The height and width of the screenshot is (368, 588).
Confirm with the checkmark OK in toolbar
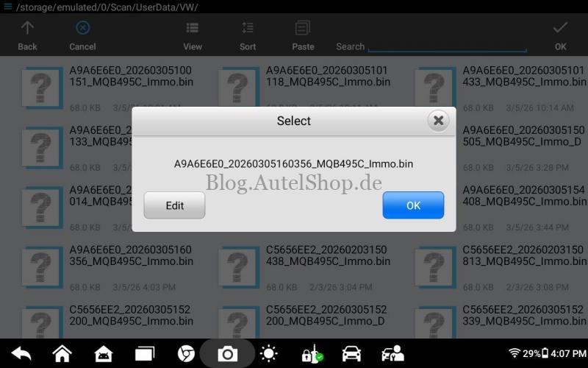[560, 35]
